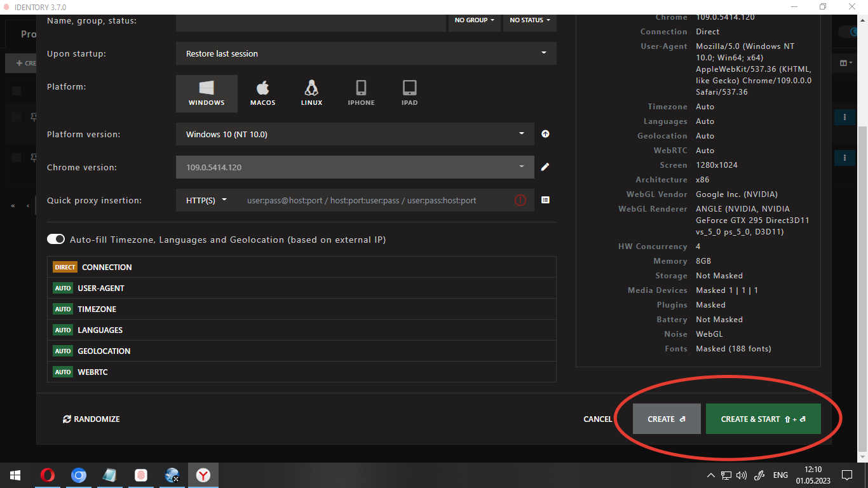Click the up-arrow icon beside Platform version
The height and width of the screenshot is (488, 868).
(545, 134)
